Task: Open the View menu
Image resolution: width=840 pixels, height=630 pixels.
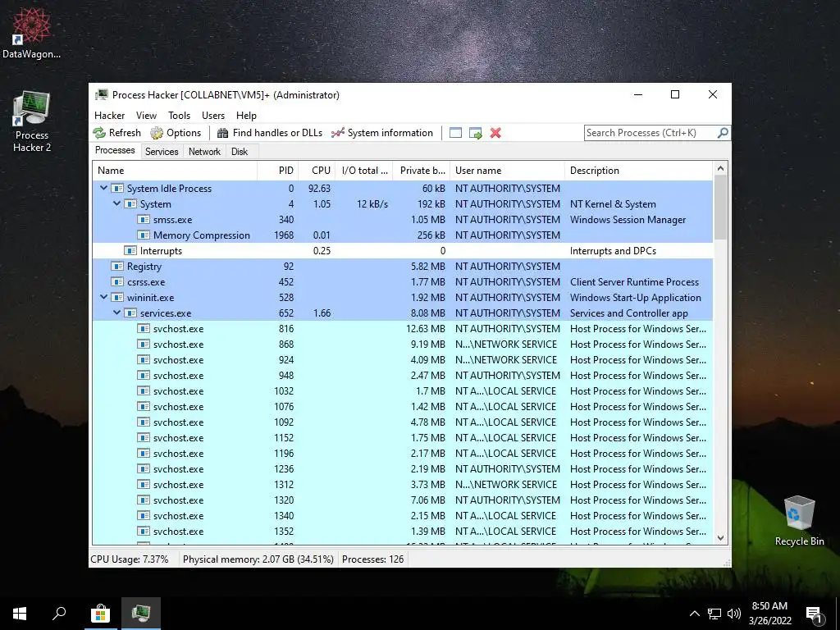Action: [146, 115]
